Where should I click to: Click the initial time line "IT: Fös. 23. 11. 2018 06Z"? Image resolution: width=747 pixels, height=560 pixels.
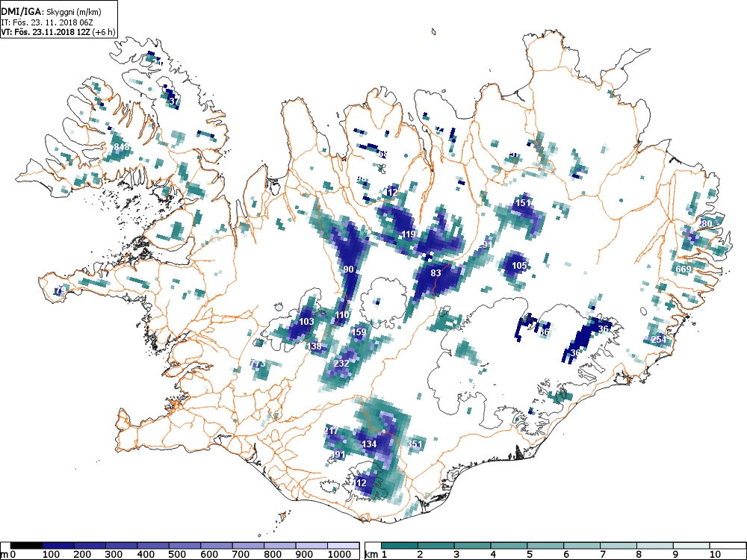(x=48, y=22)
